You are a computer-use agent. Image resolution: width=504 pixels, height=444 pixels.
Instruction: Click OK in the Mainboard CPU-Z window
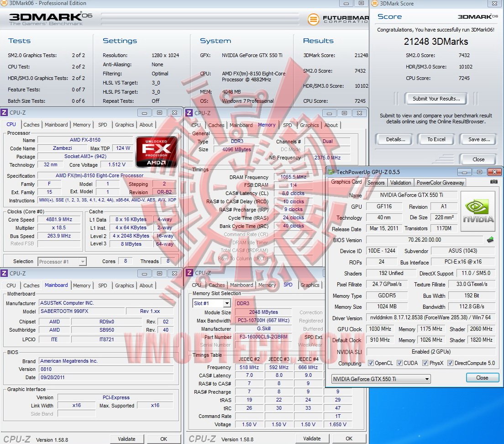pyautogui.click(x=163, y=439)
